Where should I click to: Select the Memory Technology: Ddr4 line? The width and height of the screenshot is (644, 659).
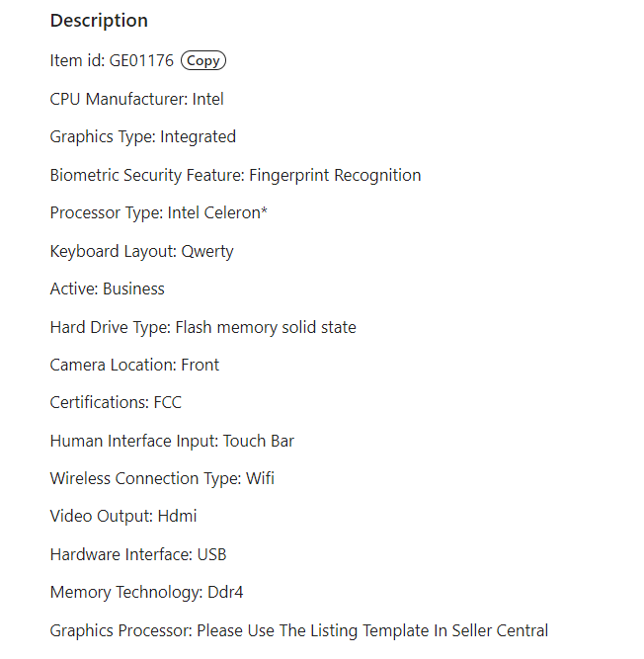[x=145, y=593]
